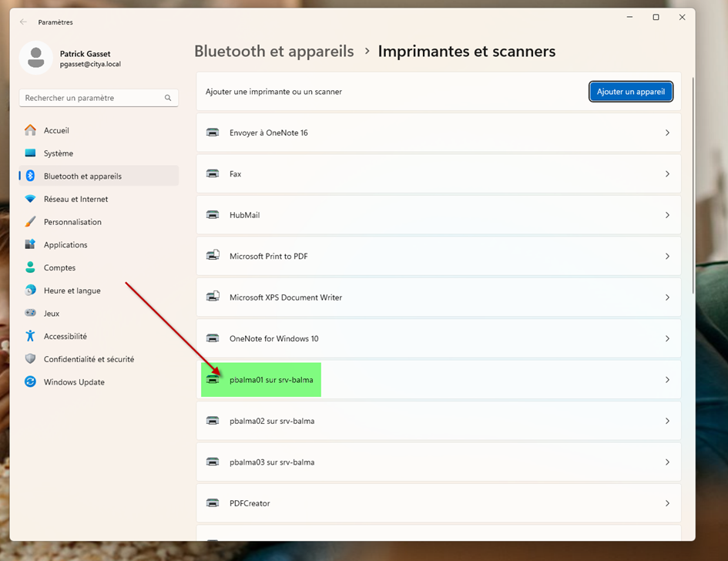
Task: Click the search magnifier icon
Action: 168,98
